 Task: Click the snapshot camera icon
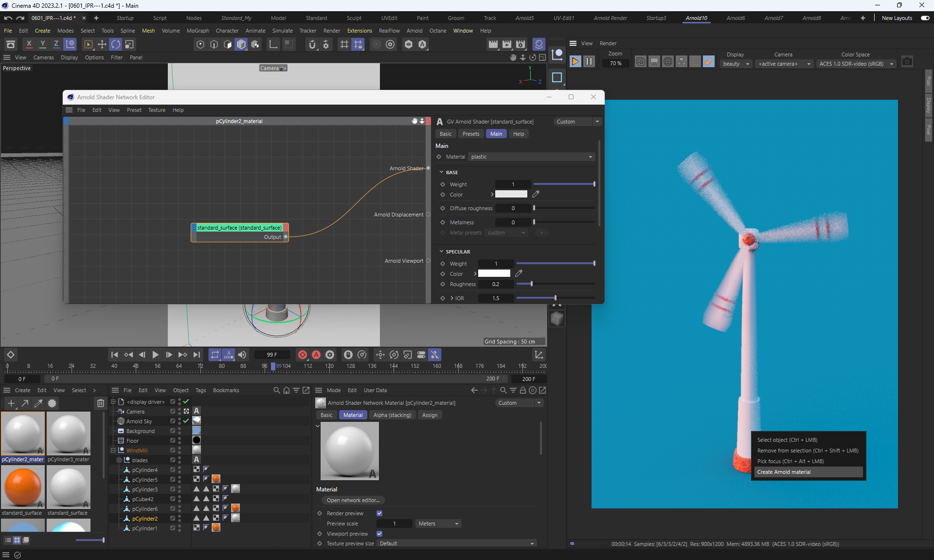click(907, 62)
